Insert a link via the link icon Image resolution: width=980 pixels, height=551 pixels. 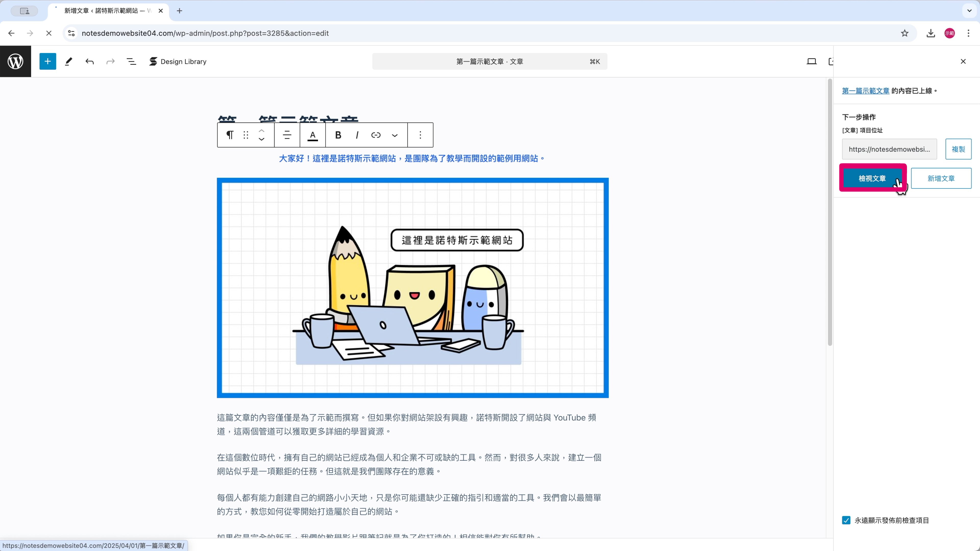(x=376, y=135)
